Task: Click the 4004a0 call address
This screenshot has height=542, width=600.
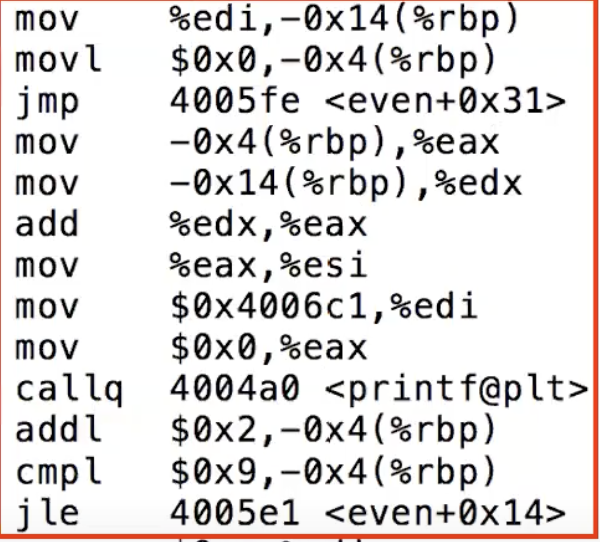Action: 235,389
